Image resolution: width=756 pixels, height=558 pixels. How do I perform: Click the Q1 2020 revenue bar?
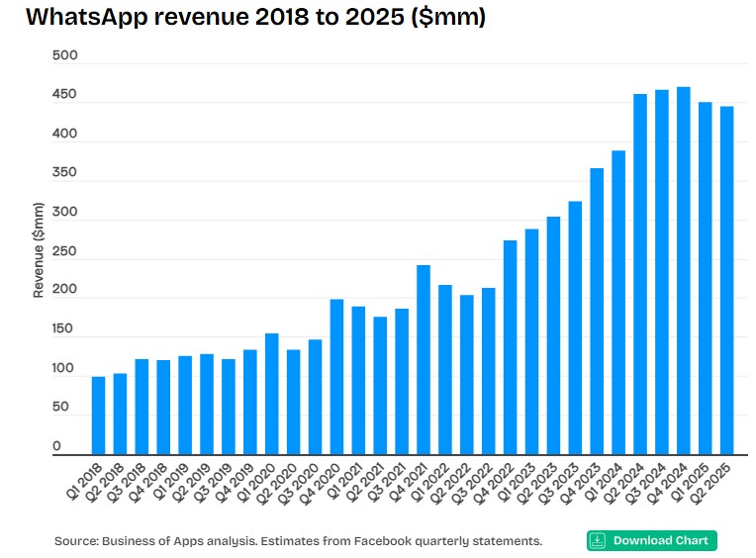(272, 394)
